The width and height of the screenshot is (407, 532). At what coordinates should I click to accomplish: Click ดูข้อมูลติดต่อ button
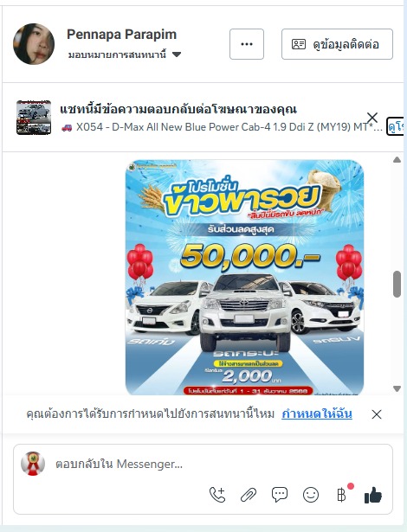pyautogui.click(x=337, y=44)
